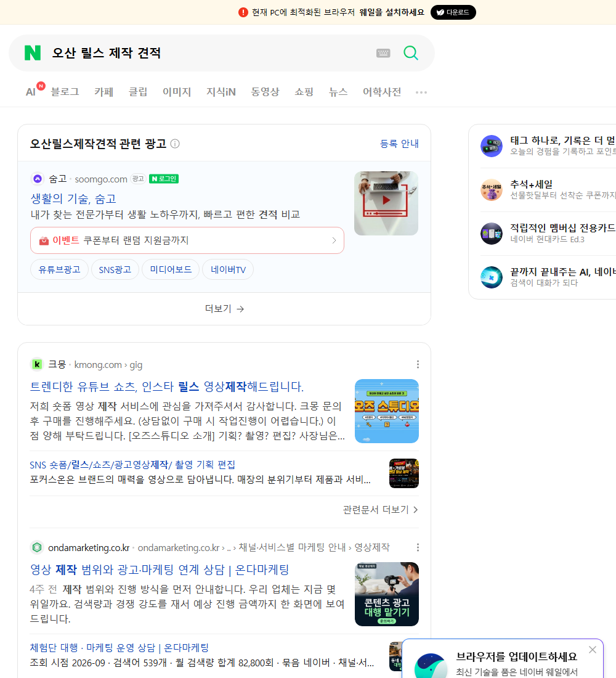Expand 관련문서 더보기

tap(381, 510)
